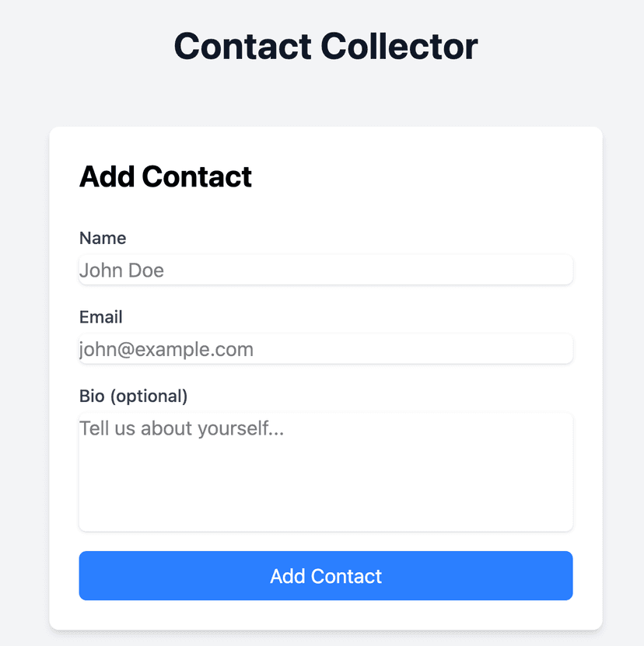The width and height of the screenshot is (644, 646).
Task: Click the Email field label
Action: point(100,317)
